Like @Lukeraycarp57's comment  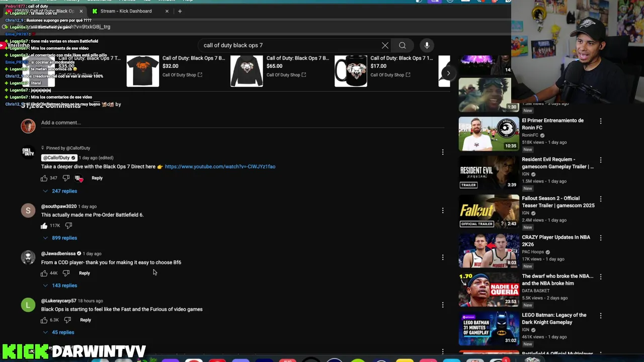[44, 320]
